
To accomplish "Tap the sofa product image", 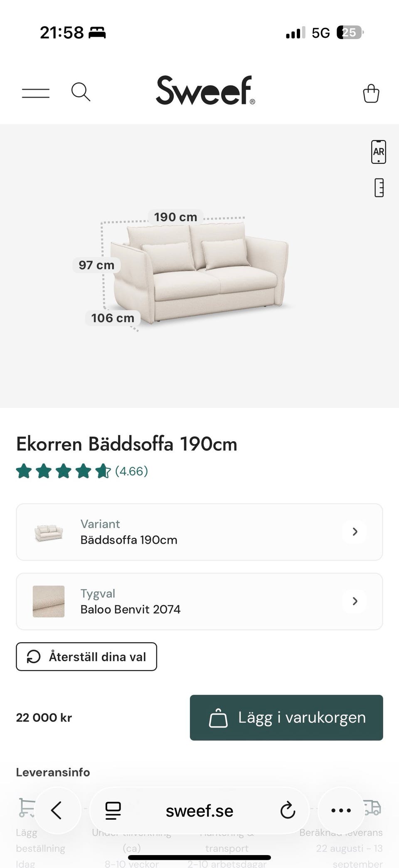I will tap(199, 272).
